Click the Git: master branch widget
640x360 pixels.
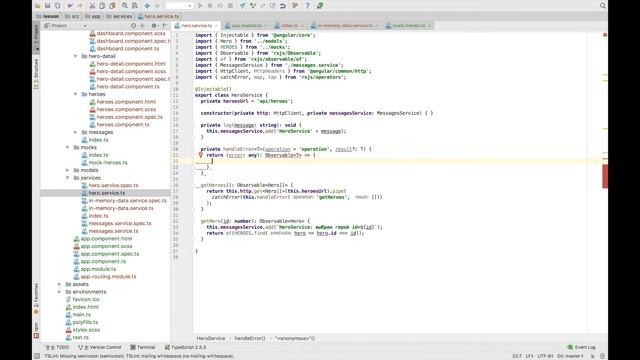tap(570, 356)
